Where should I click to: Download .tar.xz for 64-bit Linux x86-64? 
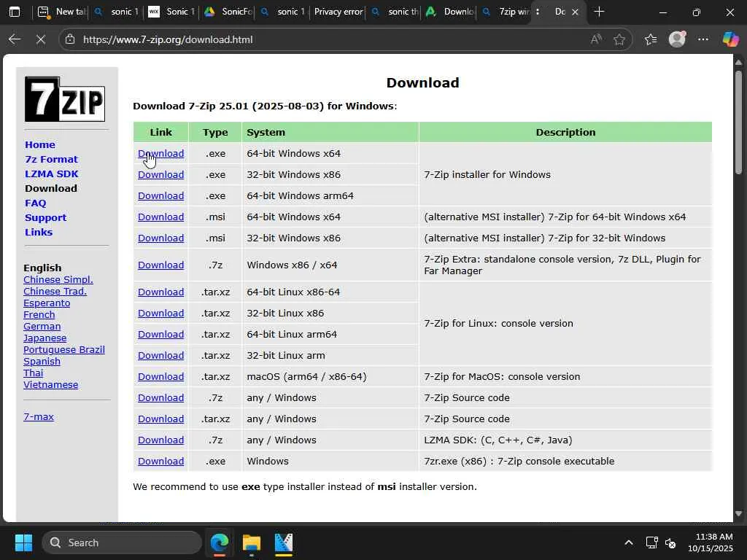[x=161, y=292]
